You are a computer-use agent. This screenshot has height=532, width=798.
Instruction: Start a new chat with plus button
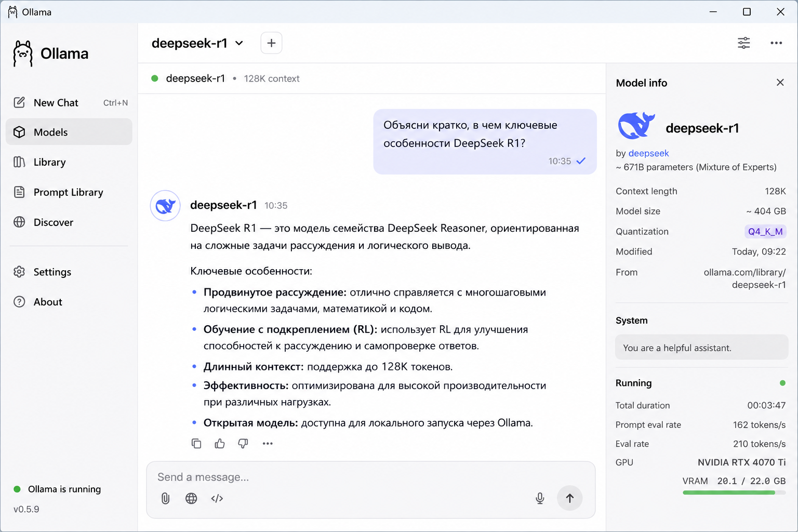[271, 43]
